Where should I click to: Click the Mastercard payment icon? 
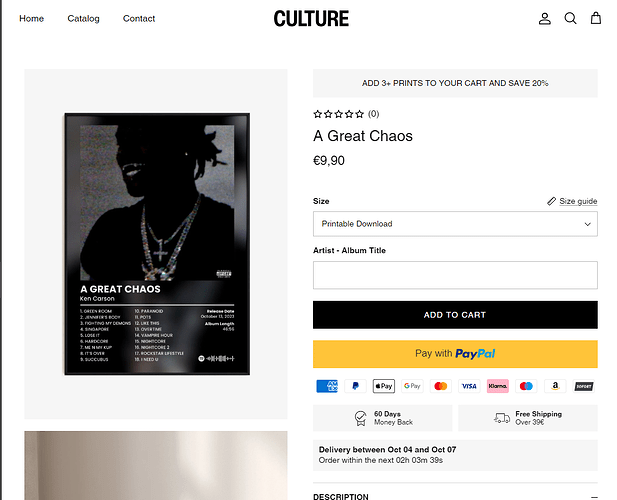point(441,386)
